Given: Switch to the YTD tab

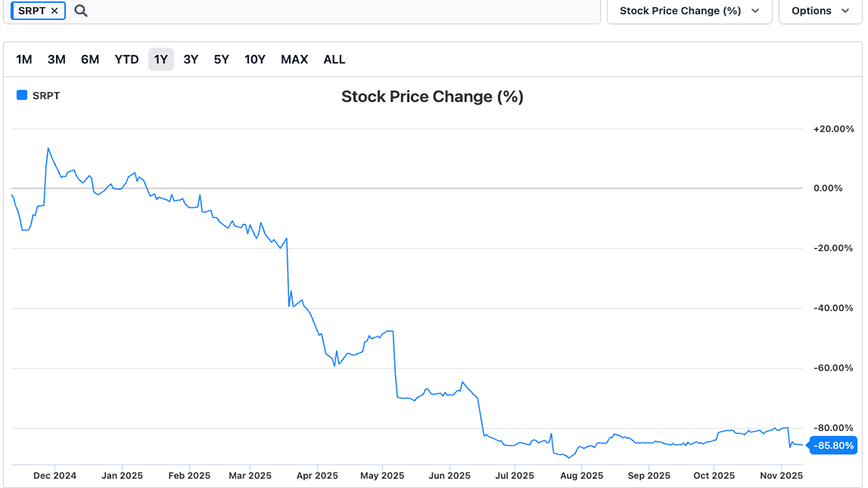Looking at the screenshot, I should tap(126, 60).
